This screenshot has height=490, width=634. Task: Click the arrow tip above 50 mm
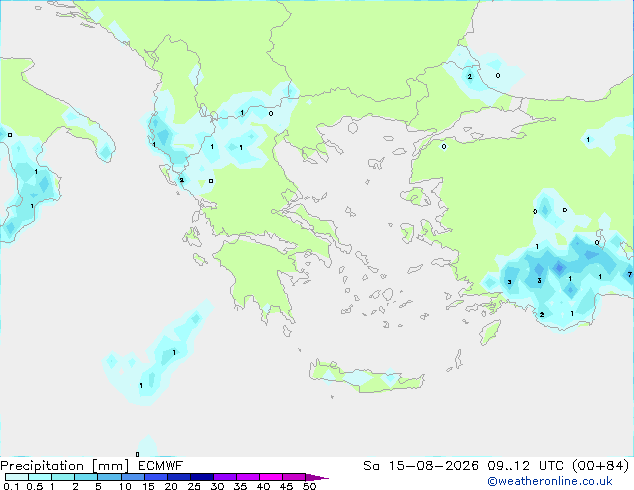[x=317, y=477]
